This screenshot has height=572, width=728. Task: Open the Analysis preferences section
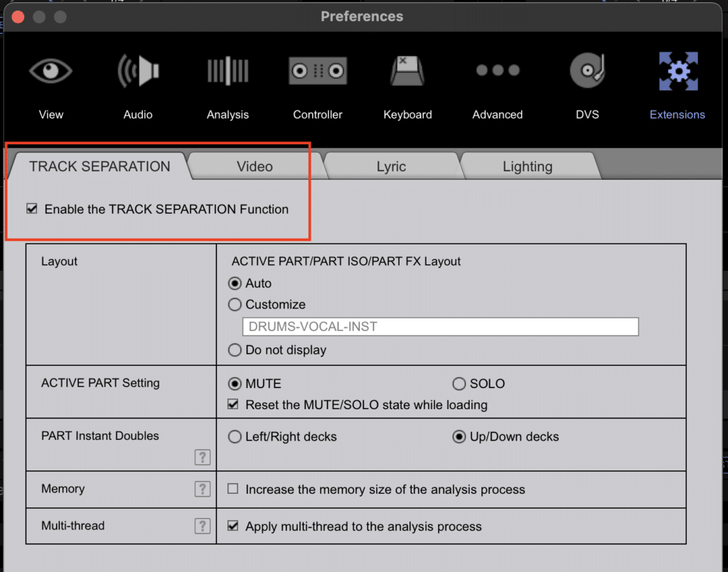[x=227, y=72]
